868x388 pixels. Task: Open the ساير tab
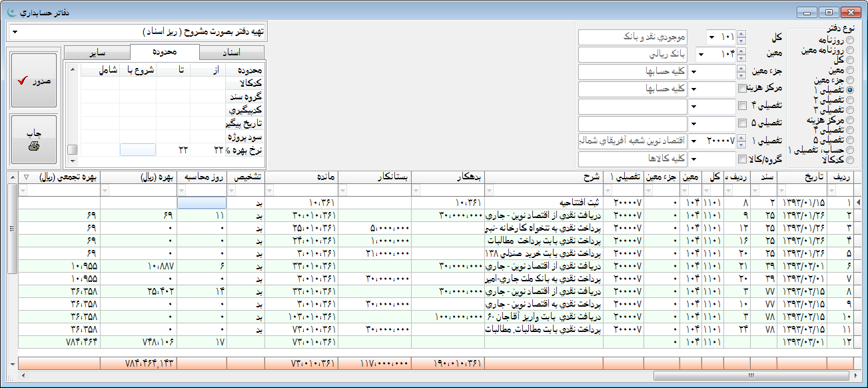[97, 52]
